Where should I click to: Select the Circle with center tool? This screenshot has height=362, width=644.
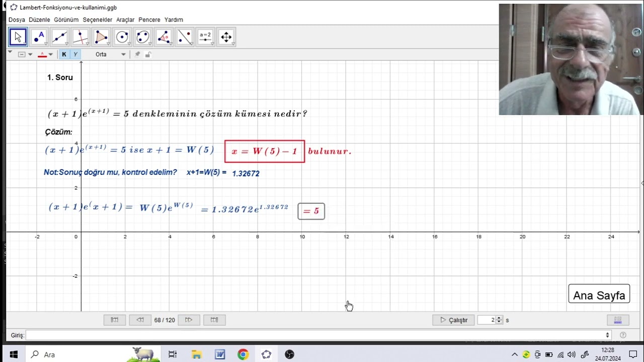122,37
